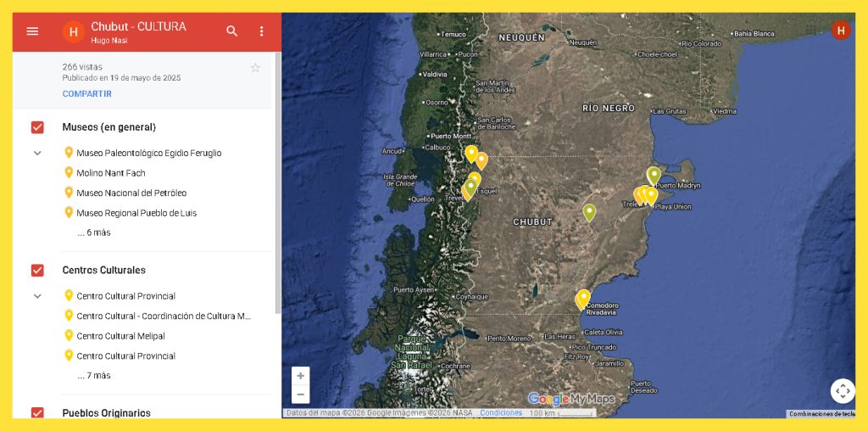
Task: Click the map pin near Comodoro Rivadavia
Action: tap(583, 298)
